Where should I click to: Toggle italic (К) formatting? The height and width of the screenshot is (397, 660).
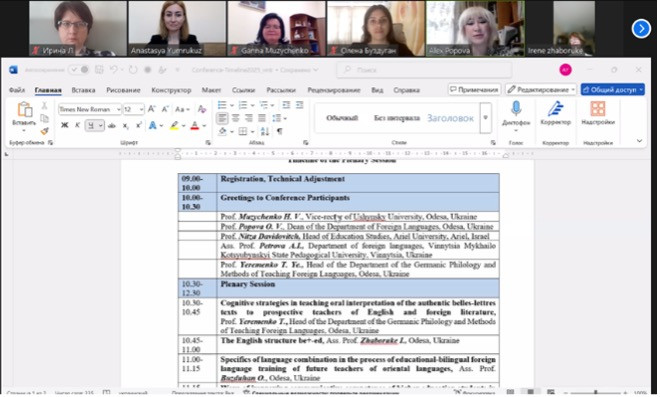[x=77, y=125]
